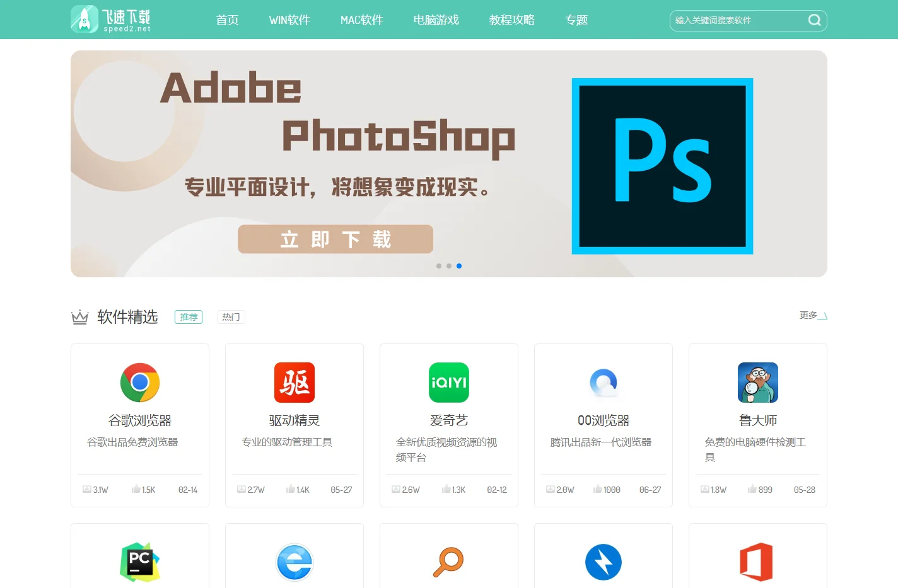Open the QQ浏览器 title link

[x=604, y=420]
